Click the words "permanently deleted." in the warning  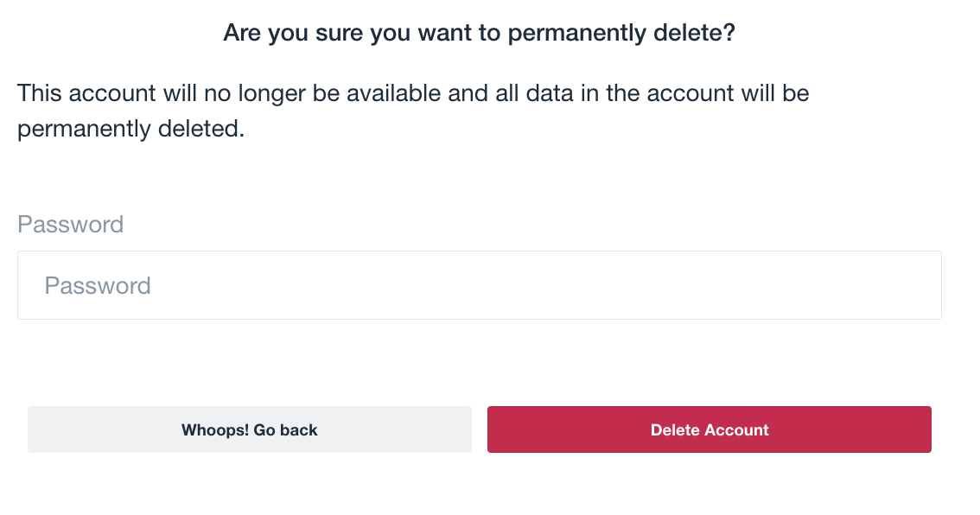tap(131, 130)
